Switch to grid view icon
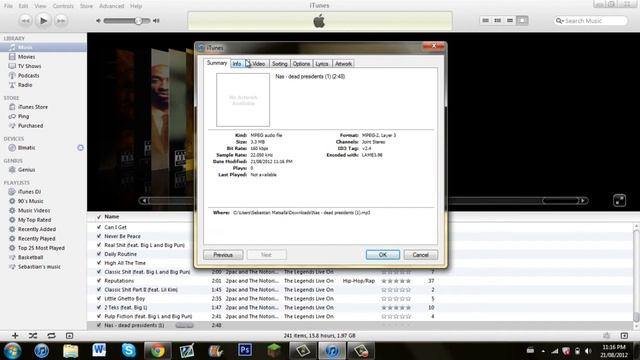Screen dimensions: 640x360 (x=510, y=20)
